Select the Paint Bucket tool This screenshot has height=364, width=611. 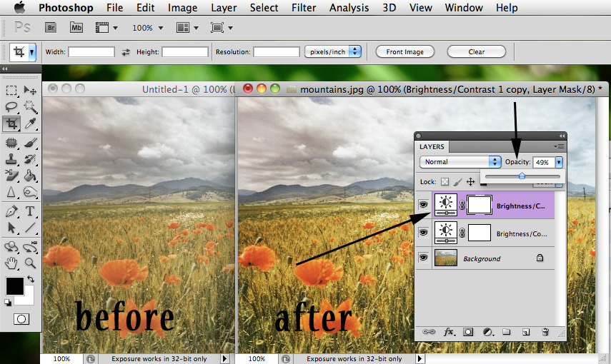pos(30,176)
